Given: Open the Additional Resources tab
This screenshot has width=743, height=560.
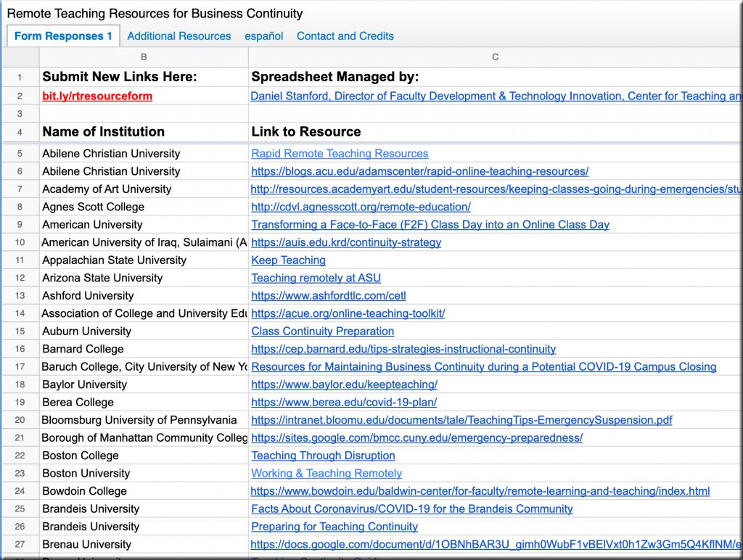Looking at the screenshot, I should pyautogui.click(x=179, y=36).
